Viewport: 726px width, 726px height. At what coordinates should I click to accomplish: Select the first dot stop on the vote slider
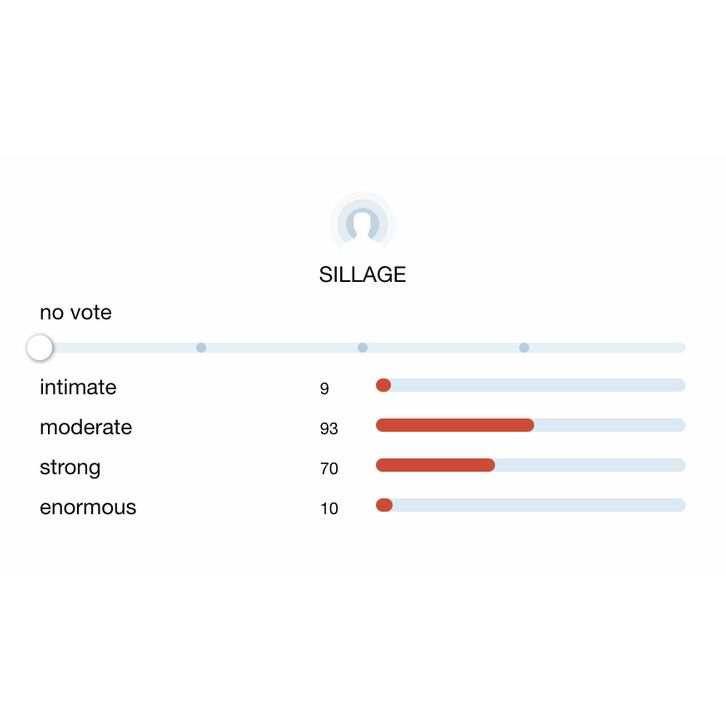point(201,348)
